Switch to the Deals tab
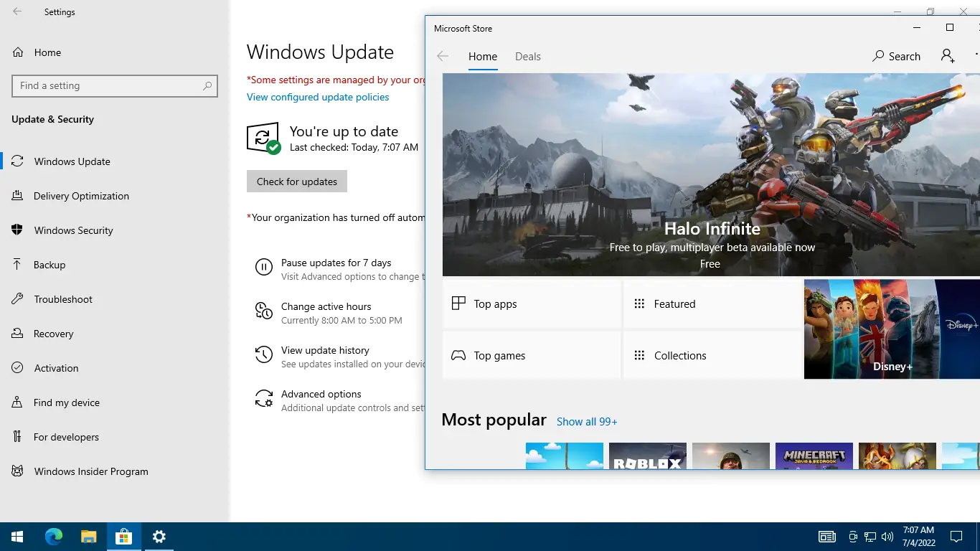 click(x=528, y=57)
